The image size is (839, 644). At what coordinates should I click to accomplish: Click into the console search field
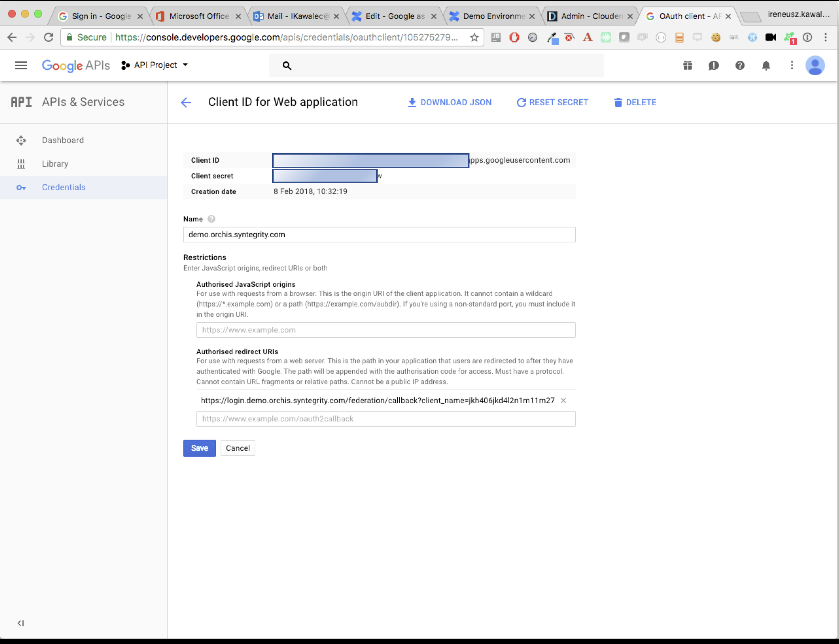[436, 65]
